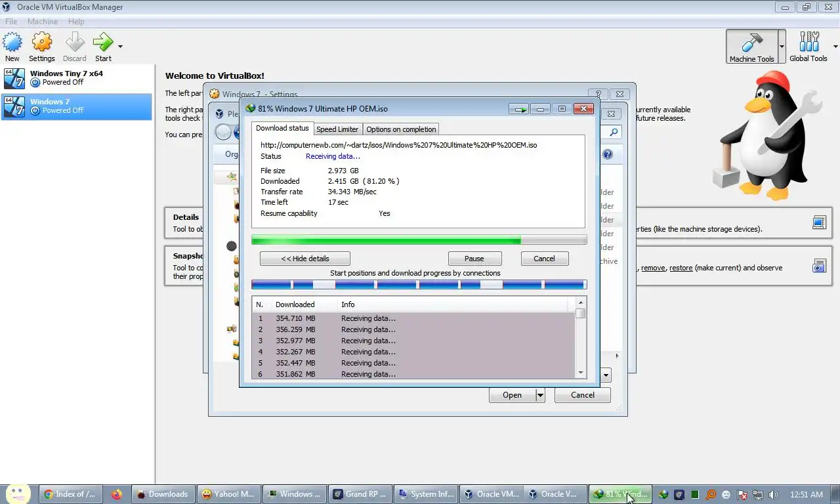Open the File menu
Screen dimensions: 840x504
pyautogui.click(x=11, y=22)
